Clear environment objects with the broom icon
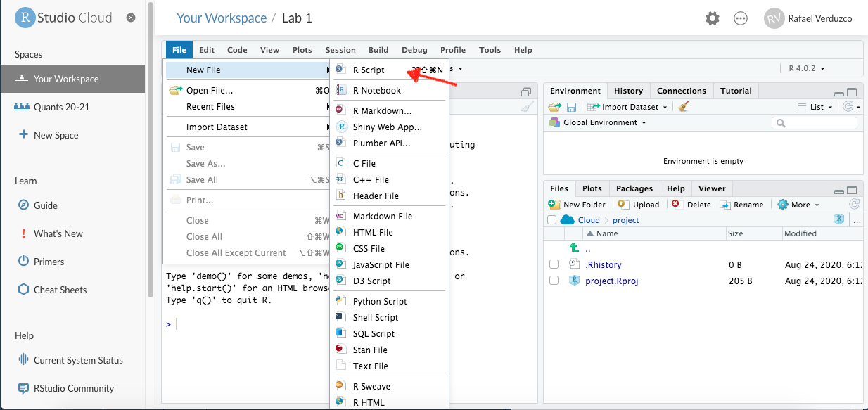The height and width of the screenshot is (410, 868). pos(684,107)
